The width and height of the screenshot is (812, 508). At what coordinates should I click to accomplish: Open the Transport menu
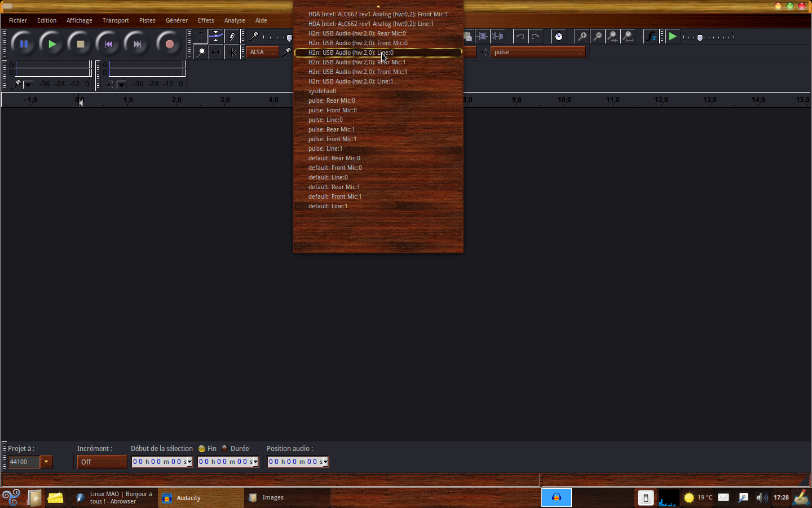pyautogui.click(x=116, y=20)
